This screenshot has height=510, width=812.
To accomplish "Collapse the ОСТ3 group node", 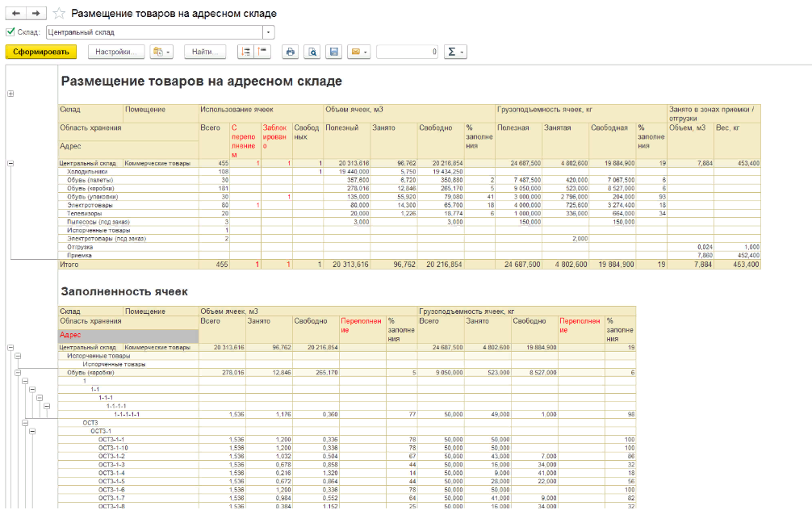I will tap(25, 422).
